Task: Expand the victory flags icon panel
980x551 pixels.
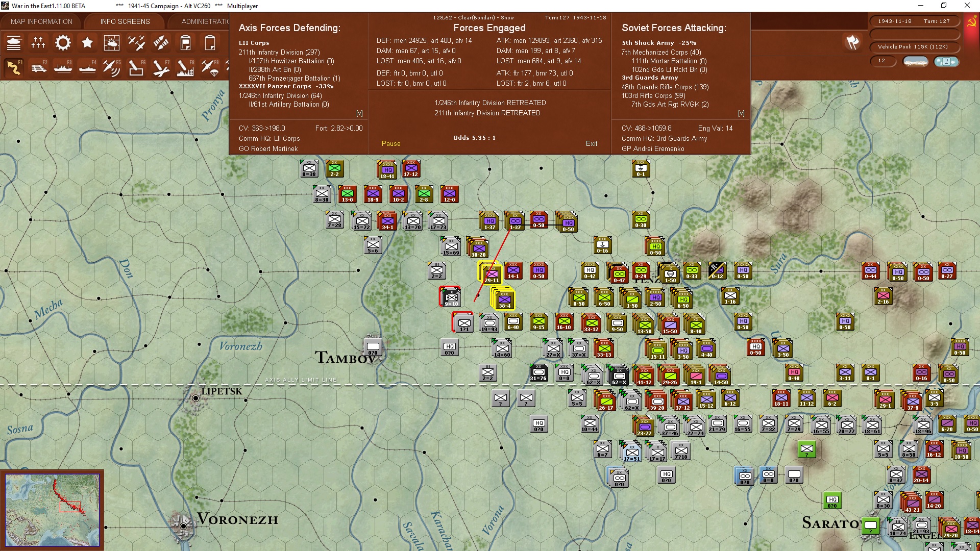Action: coord(852,43)
